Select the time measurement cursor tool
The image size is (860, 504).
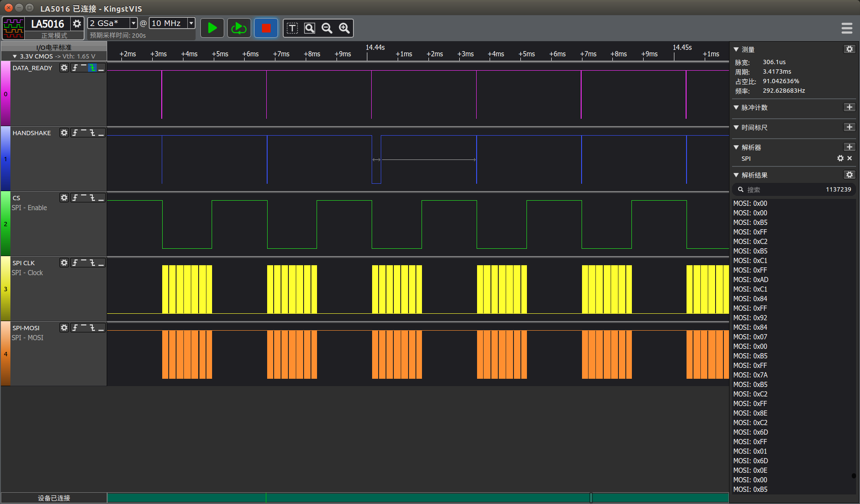pos(292,28)
